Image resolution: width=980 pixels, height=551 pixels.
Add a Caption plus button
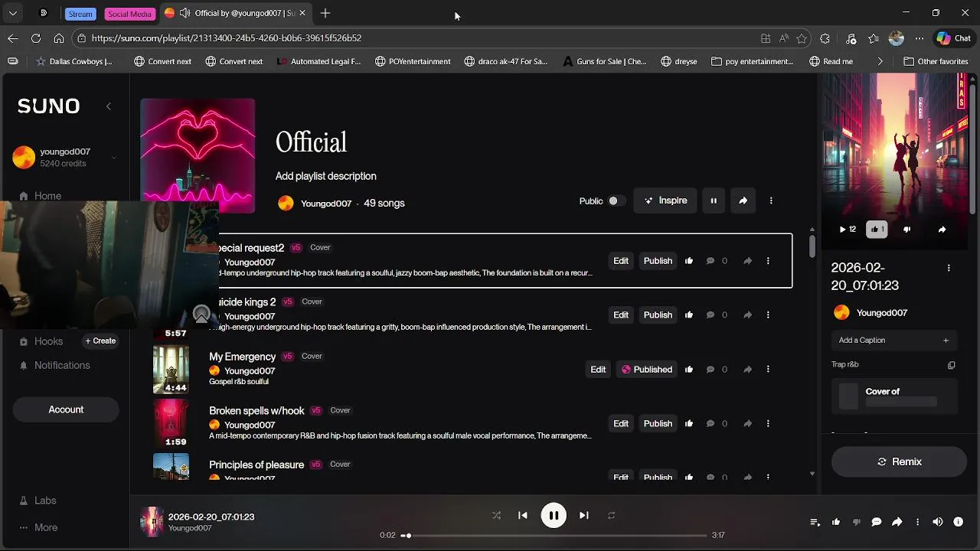[946, 341]
